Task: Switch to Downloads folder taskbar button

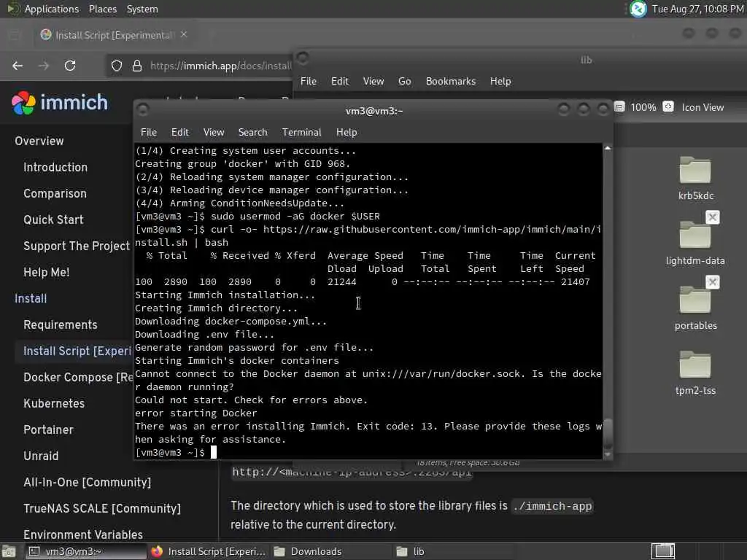Action: [x=331, y=551]
